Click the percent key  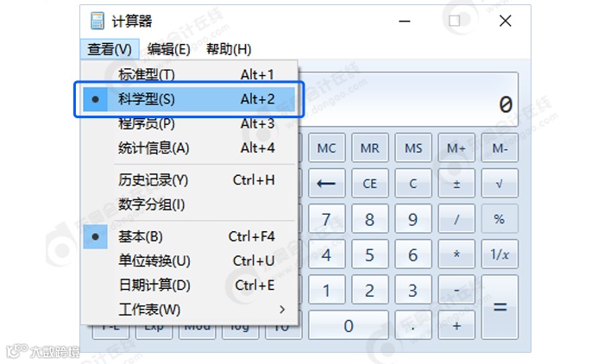click(x=500, y=219)
